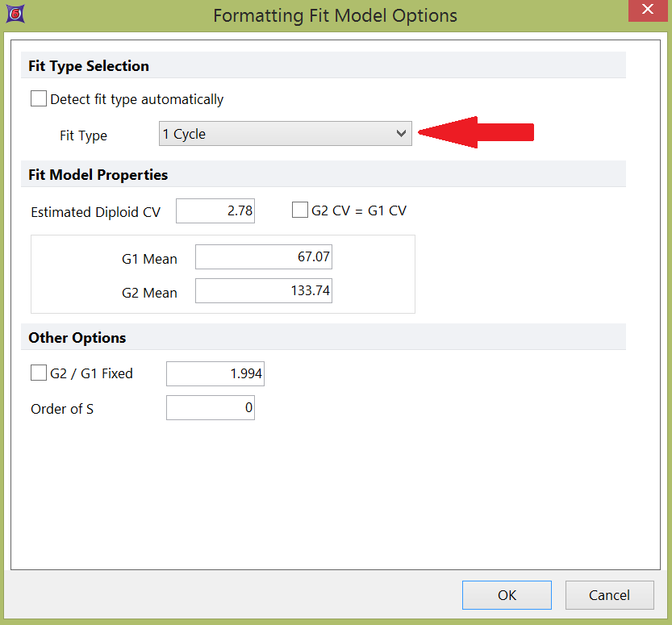Click the G2 / G1 ratio field showing 1.994

coord(215,374)
